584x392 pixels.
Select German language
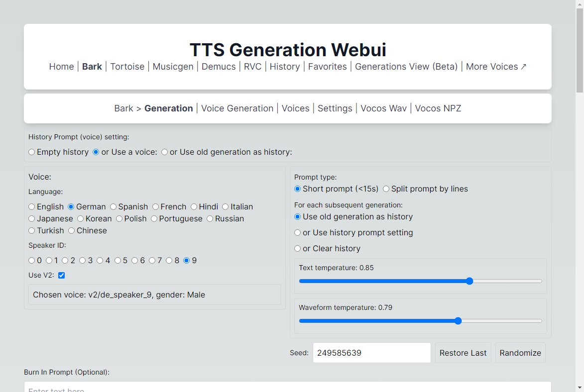point(71,206)
